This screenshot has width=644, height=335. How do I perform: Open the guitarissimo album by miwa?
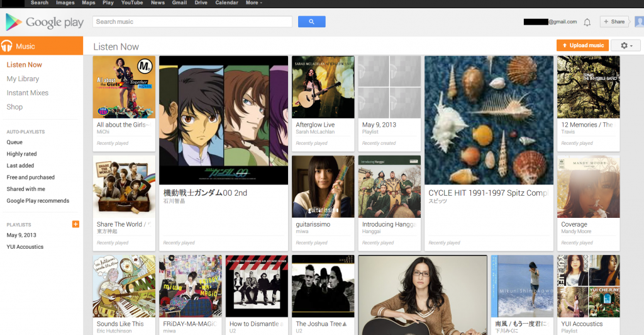[323, 186]
